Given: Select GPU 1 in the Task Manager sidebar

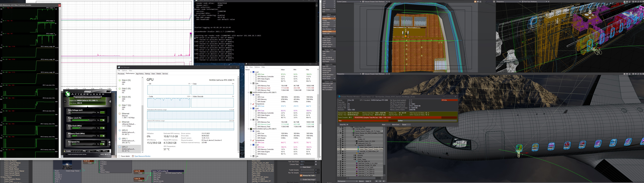Looking at the screenshot, I should 124,138.
